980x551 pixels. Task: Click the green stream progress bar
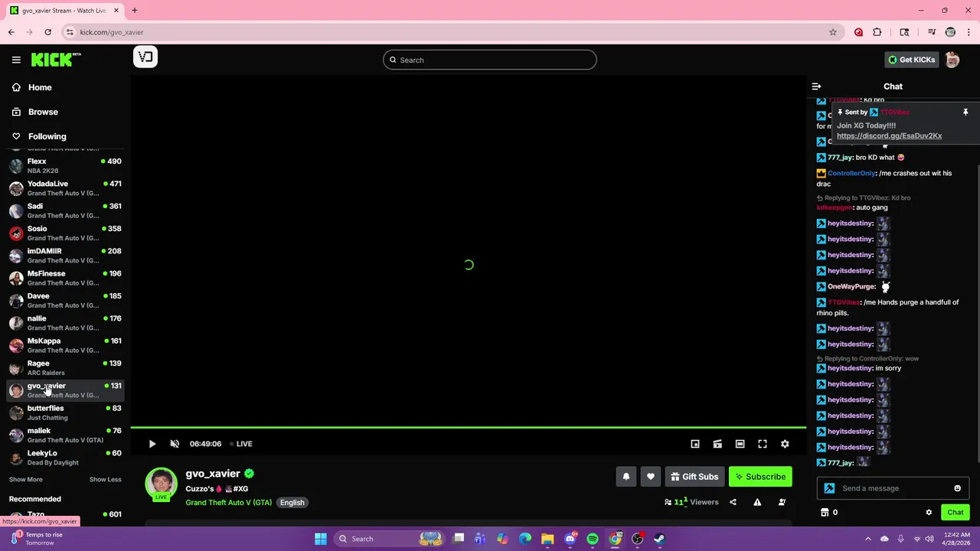click(x=468, y=427)
